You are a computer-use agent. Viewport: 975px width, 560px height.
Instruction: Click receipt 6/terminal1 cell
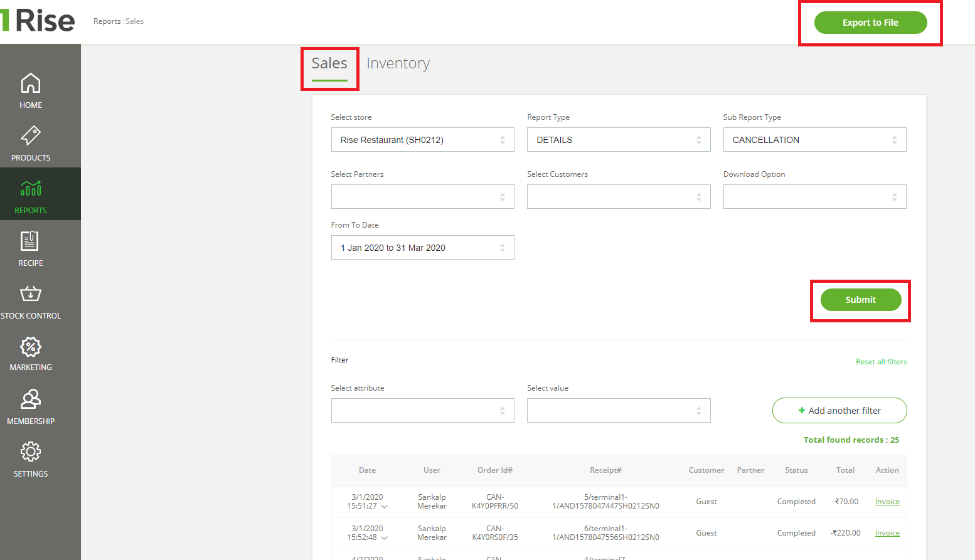coord(605,533)
